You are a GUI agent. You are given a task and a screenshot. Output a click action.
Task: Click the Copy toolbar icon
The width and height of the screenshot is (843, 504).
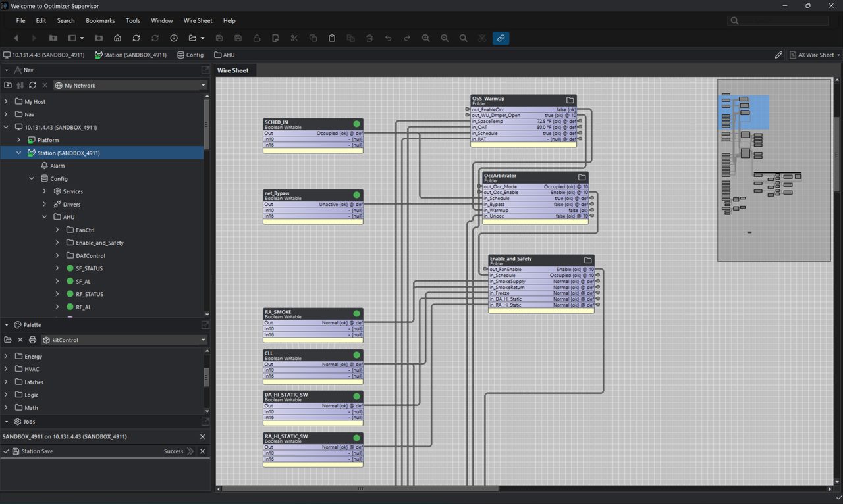[313, 38]
